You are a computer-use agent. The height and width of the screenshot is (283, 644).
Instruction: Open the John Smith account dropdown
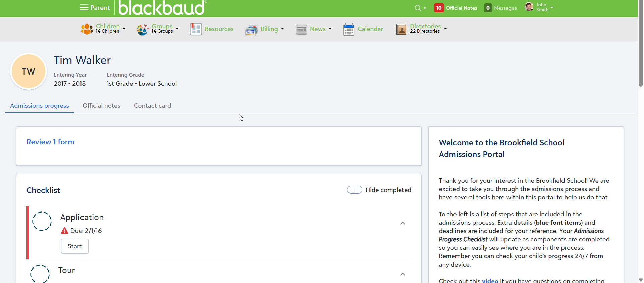(539, 7)
